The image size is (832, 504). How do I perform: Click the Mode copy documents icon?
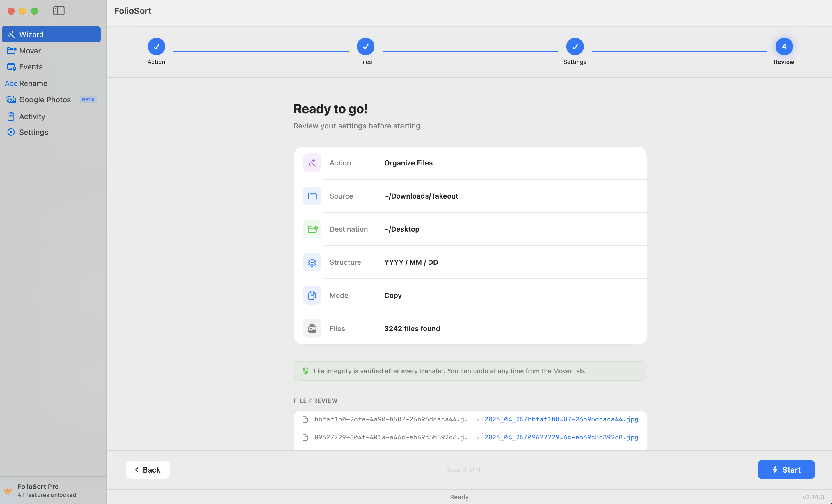coord(312,296)
